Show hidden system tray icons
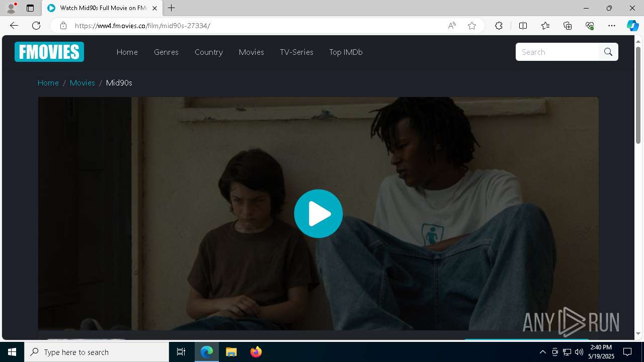This screenshot has height=362, width=644. (x=542, y=352)
